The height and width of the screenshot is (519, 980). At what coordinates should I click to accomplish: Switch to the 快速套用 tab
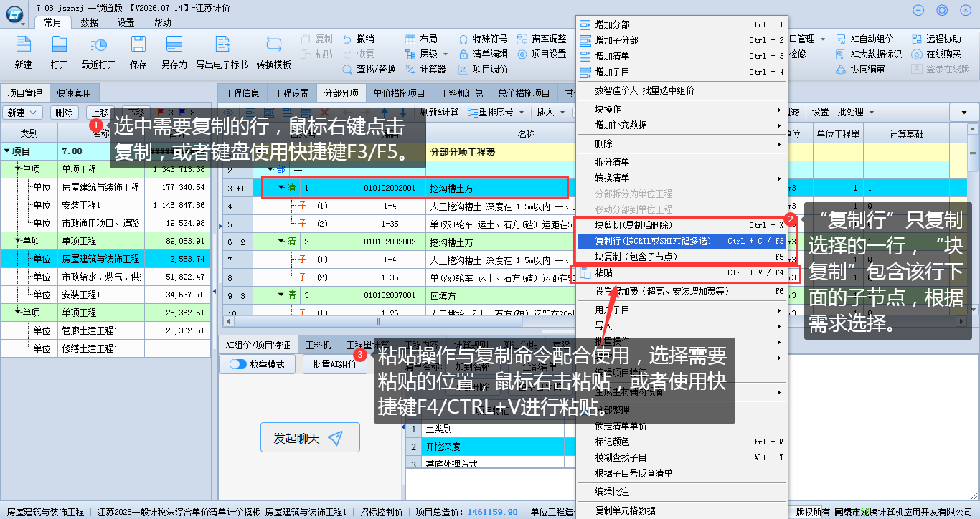pos(75,93)
